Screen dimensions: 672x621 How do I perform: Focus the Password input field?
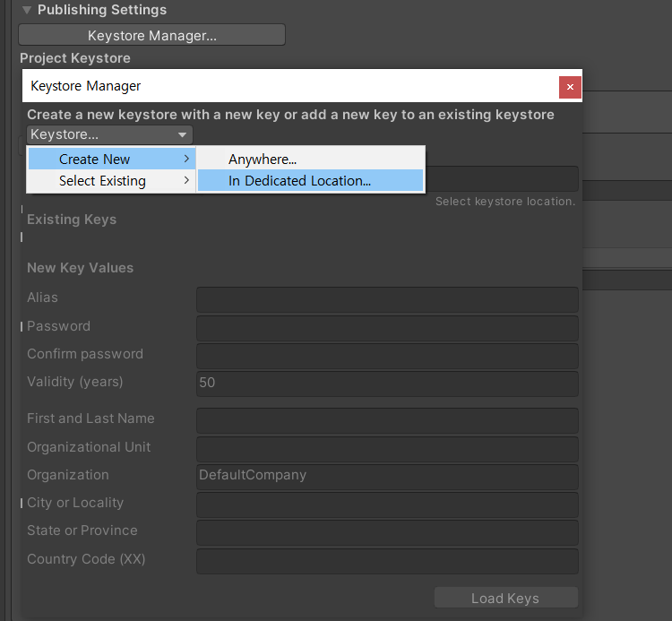387,328
